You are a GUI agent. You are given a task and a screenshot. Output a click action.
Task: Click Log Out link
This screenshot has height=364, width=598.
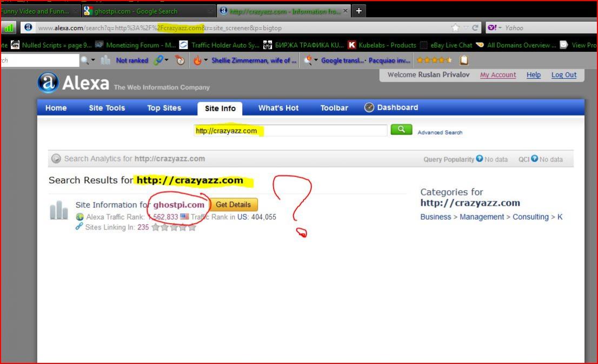[x=564, y=75]
